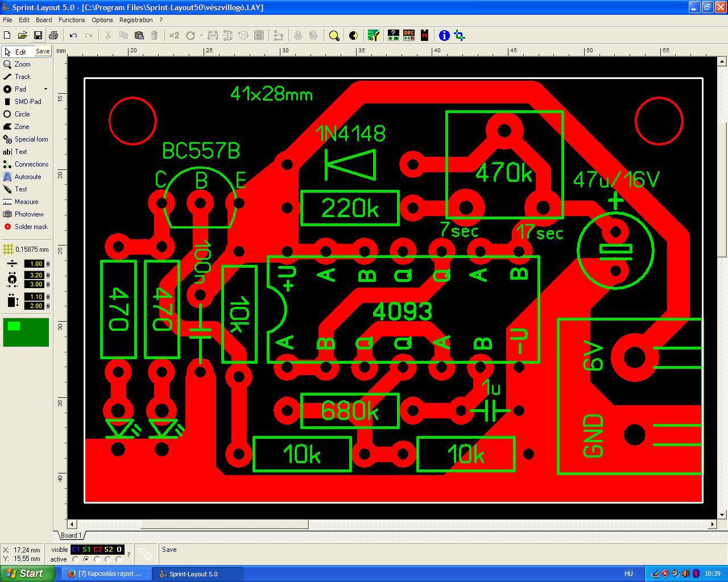
Task: Toggle visibility of the C1 layer
Action: pyautogui.click(x=76, y=550)
